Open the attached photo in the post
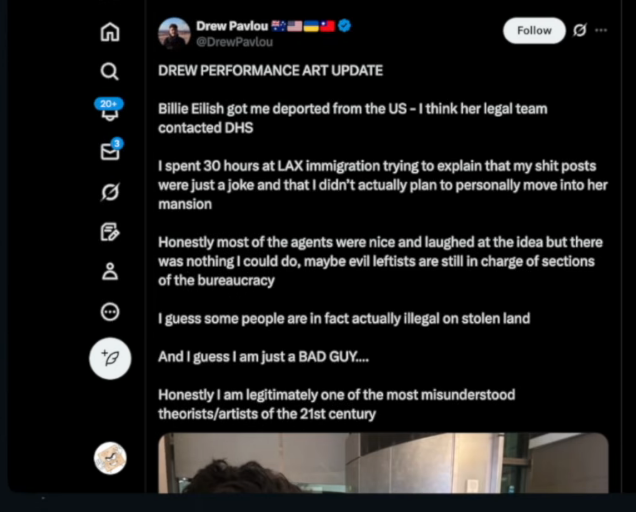Viewport: 636px width, 512px height. pos(383,463)
